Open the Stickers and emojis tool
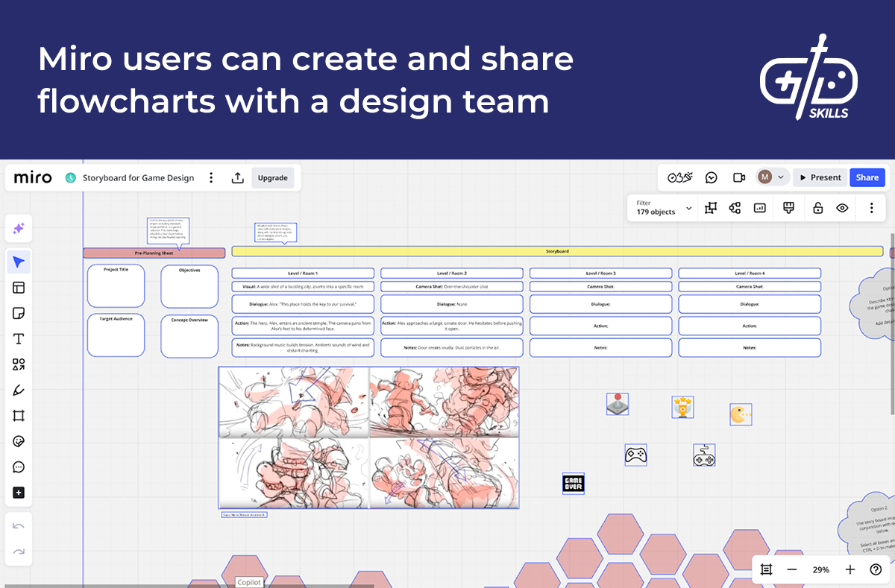The height and width of the screenshot is (588, 895). pyautogui.click(x=19, y=441)
